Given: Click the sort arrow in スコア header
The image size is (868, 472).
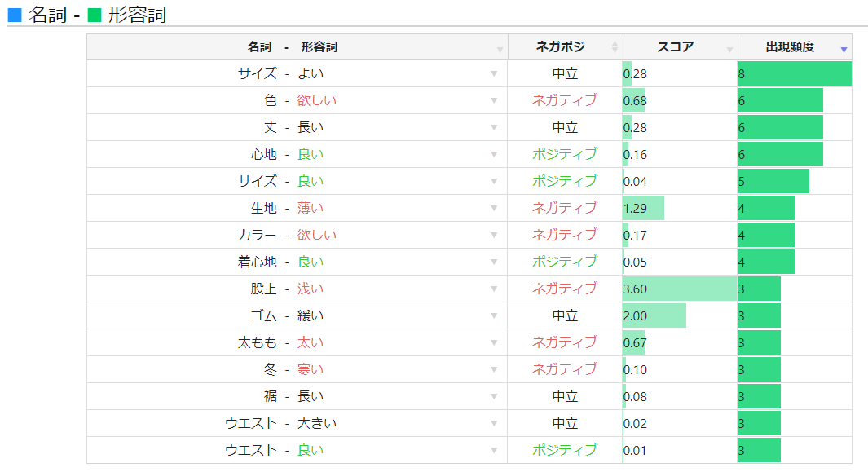Looking at the screenshot, I should tap(729, 50).
